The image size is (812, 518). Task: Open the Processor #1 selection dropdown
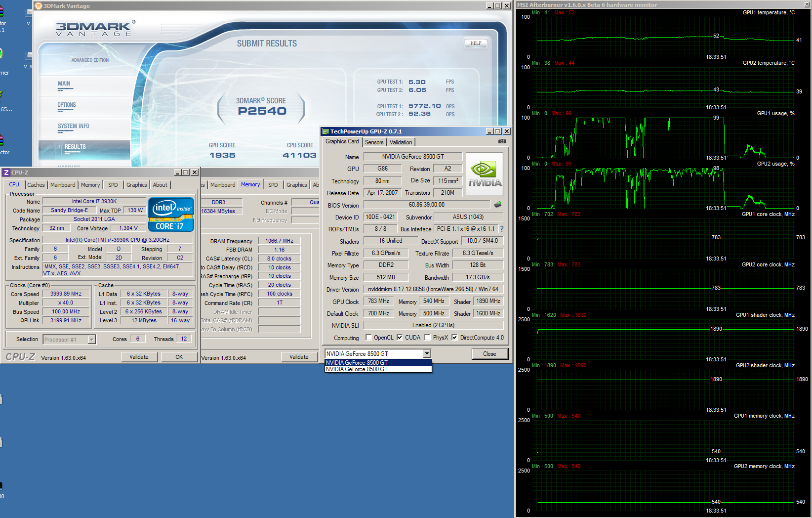pos(91,340)
